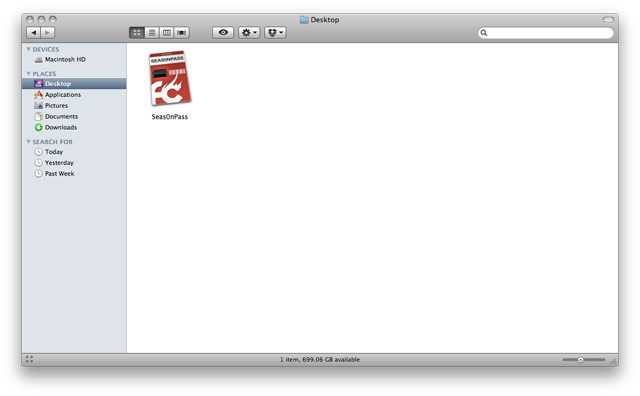Close the Finder window

pyautogui.click(x=30, y=19)
